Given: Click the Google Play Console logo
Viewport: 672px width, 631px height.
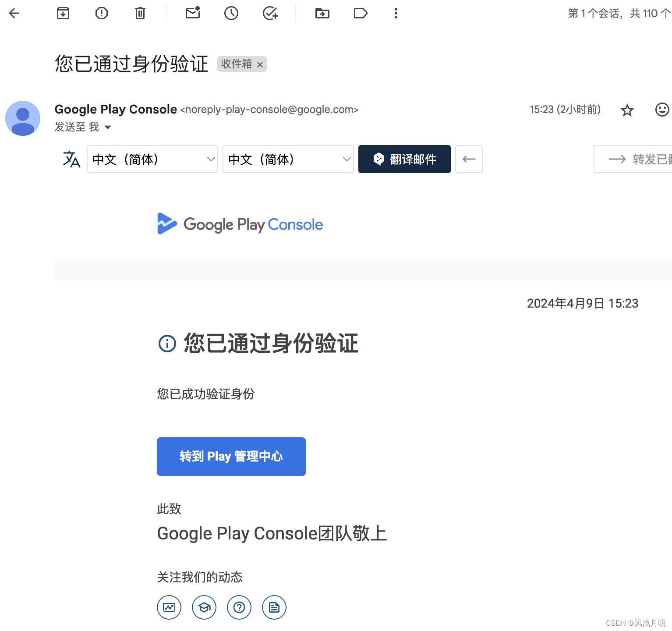Looking at the screenshot, I should pos(240,224).
